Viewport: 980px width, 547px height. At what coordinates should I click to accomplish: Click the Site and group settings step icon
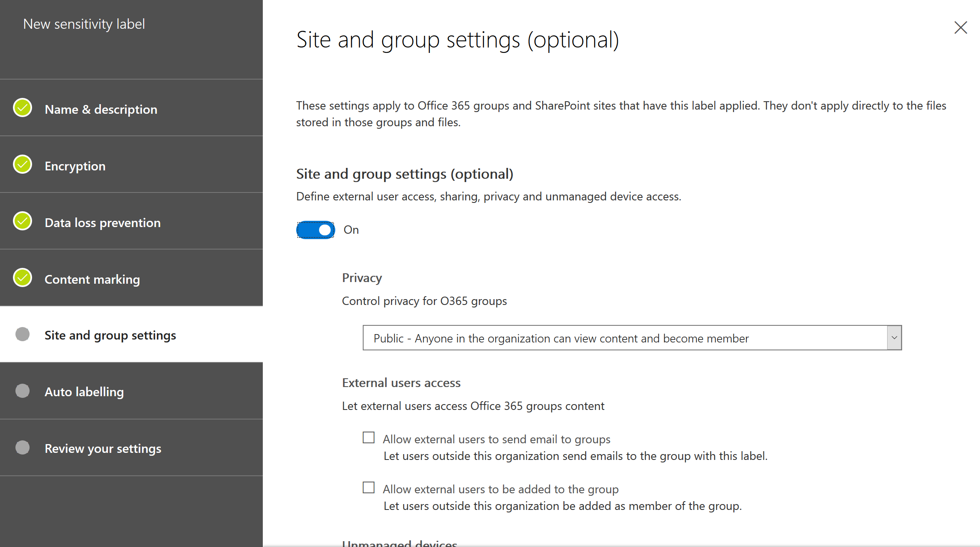click(24, 335)
